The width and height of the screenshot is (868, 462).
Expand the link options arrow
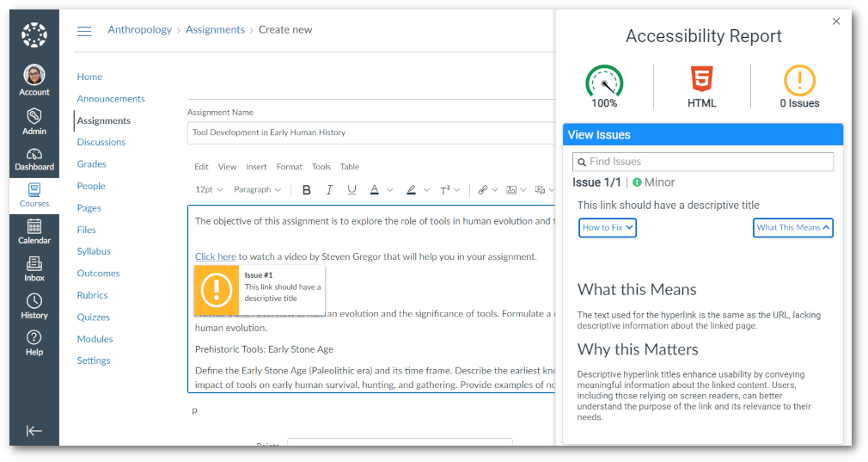(495, 190)
